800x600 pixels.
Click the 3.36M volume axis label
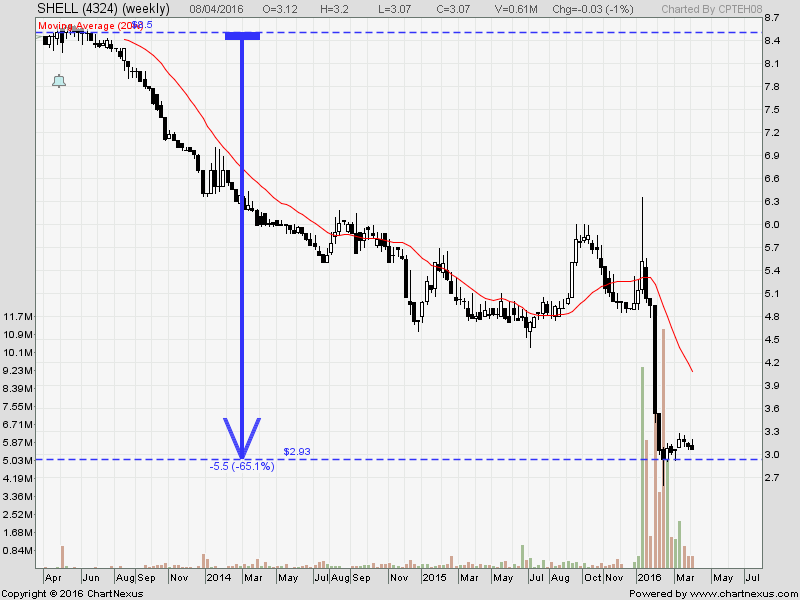[x=18, y=496]
